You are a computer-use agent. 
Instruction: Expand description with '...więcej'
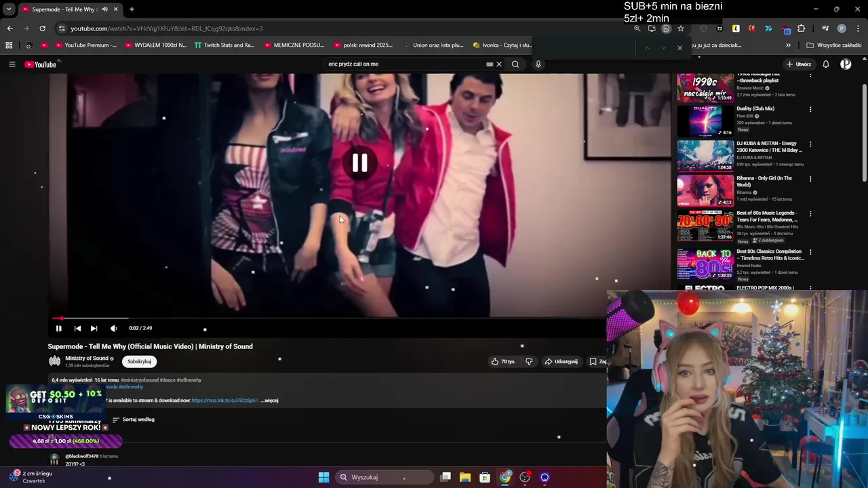click(x=270, y=401)
